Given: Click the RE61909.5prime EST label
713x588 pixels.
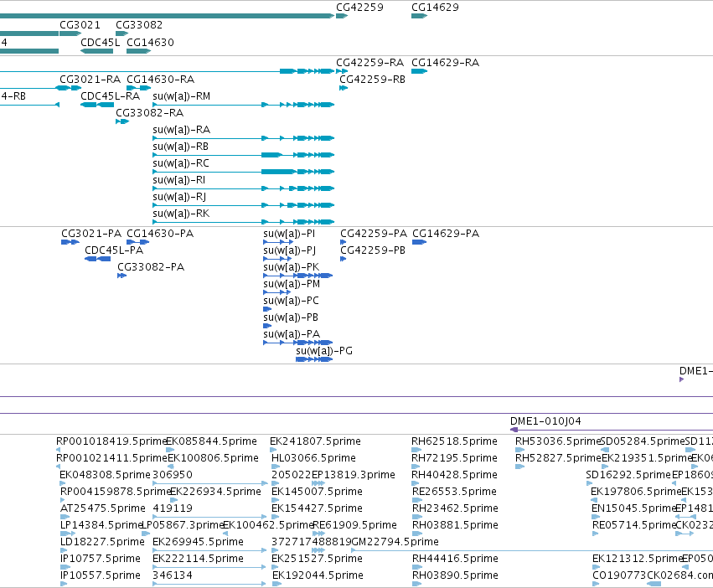Looking at the screenshot, I should pos(355,525).
